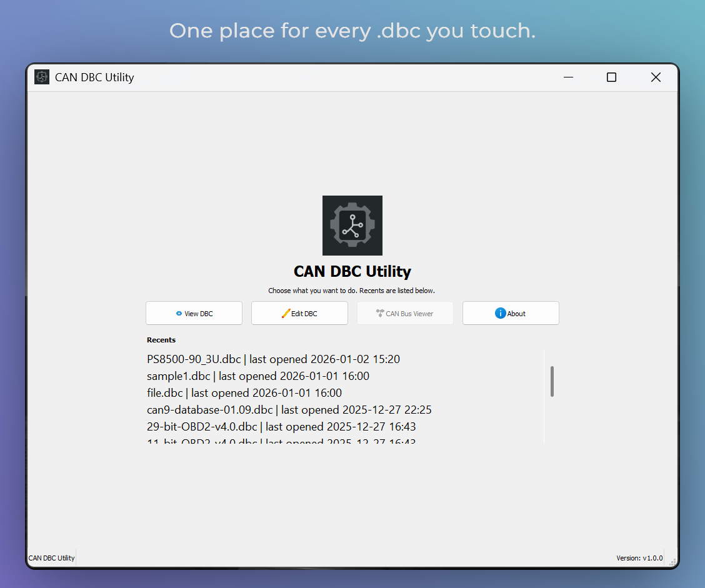Click the CAN DBC Utility status bar label

point(51,558)
